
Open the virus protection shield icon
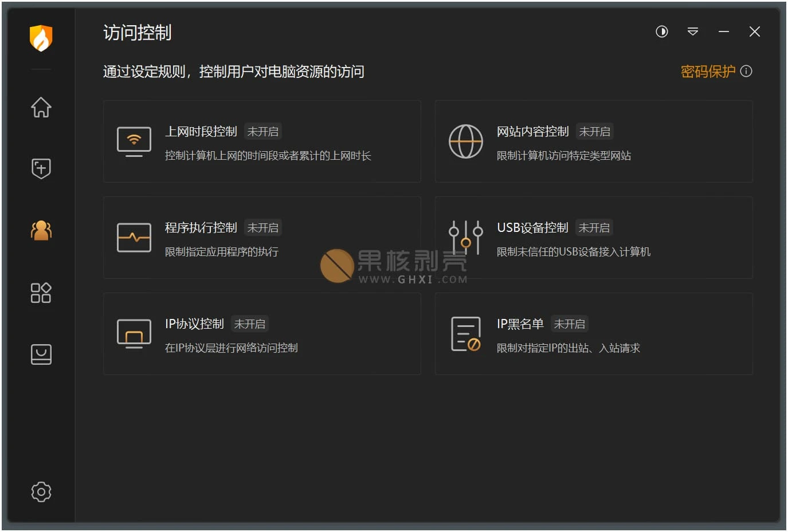[41, 168]
